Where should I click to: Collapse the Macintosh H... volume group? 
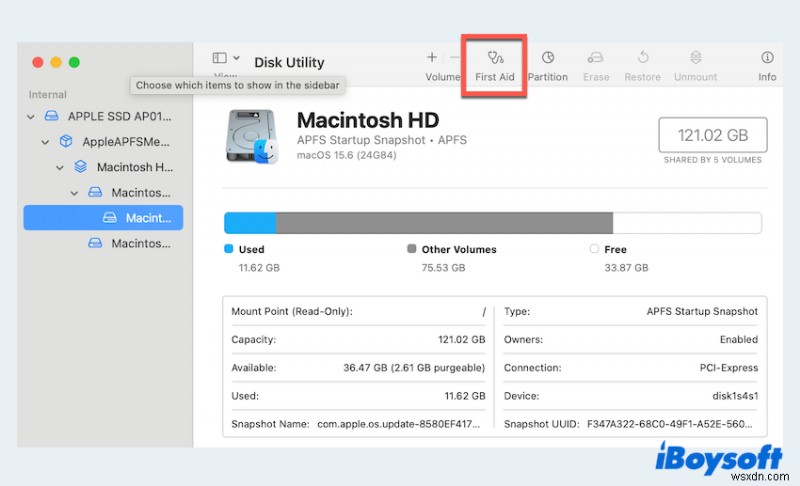point(60,167)
